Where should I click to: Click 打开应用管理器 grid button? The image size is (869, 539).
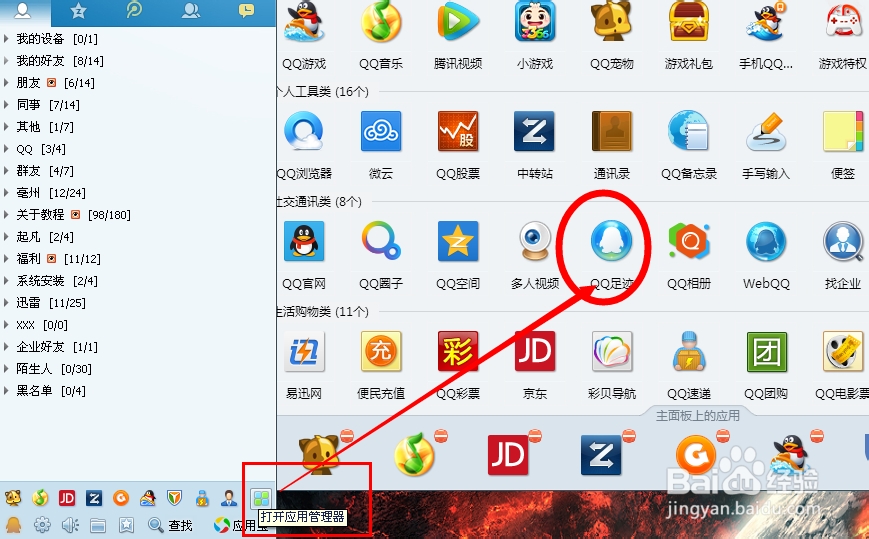(x=262, y=498)
